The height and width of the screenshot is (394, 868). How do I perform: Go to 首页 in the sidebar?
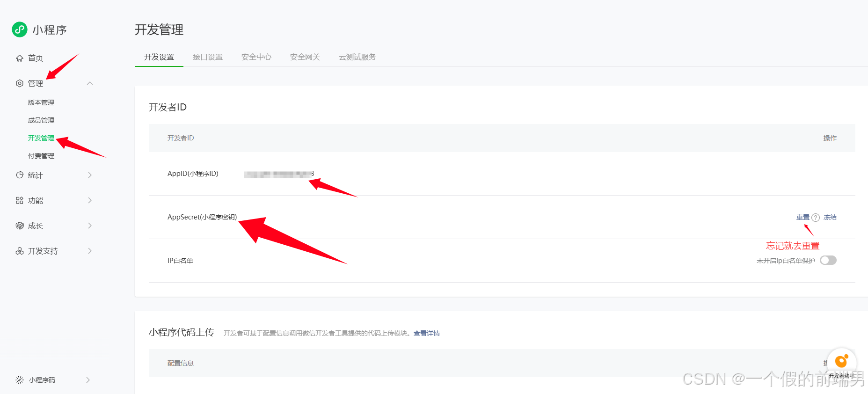[x=36, y=58]
